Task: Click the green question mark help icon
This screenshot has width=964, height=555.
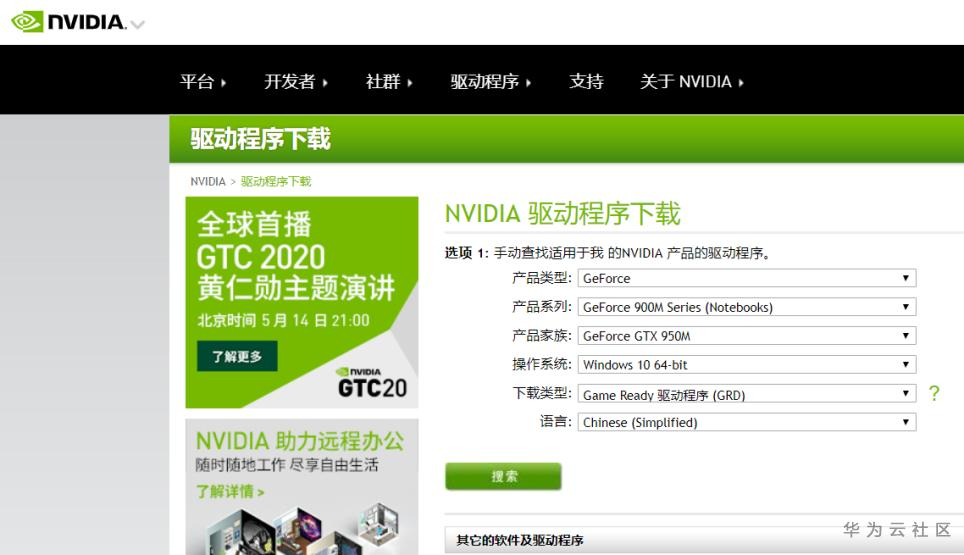Action: coord(934,393)
